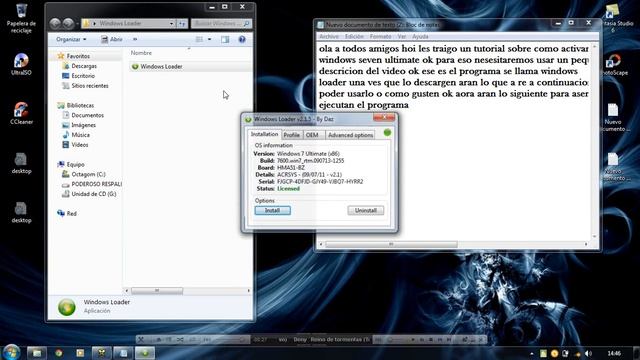Open the Formato menu in Notepad
The height and width of the screenshot is (360, 640).
click(x=380, y=36)
